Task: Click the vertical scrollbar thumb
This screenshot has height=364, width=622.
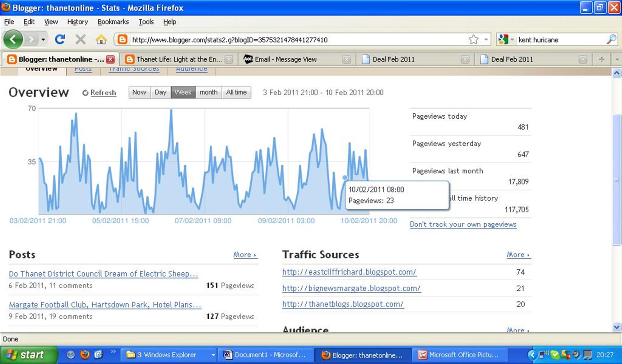Action: click(x=616, y=180)
